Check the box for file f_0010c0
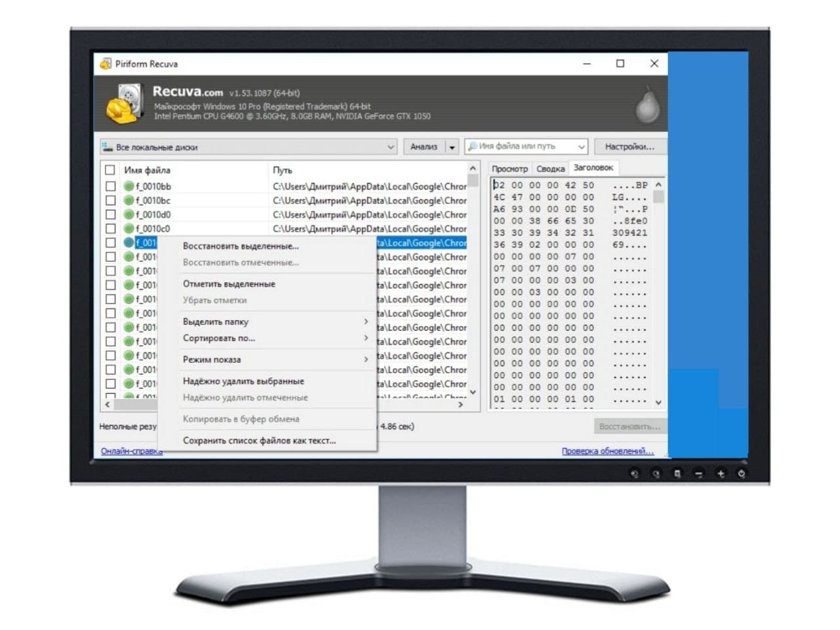Image resolution: width=840 pixels, height=630 pixels. pos(110,228)
